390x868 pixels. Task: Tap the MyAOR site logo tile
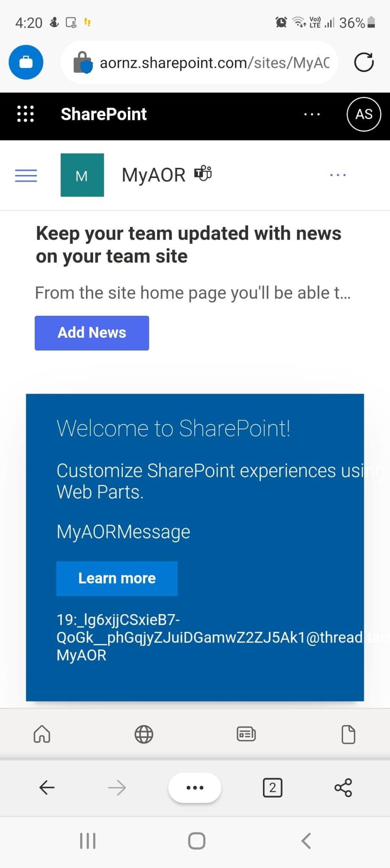[x=82, y=175]
